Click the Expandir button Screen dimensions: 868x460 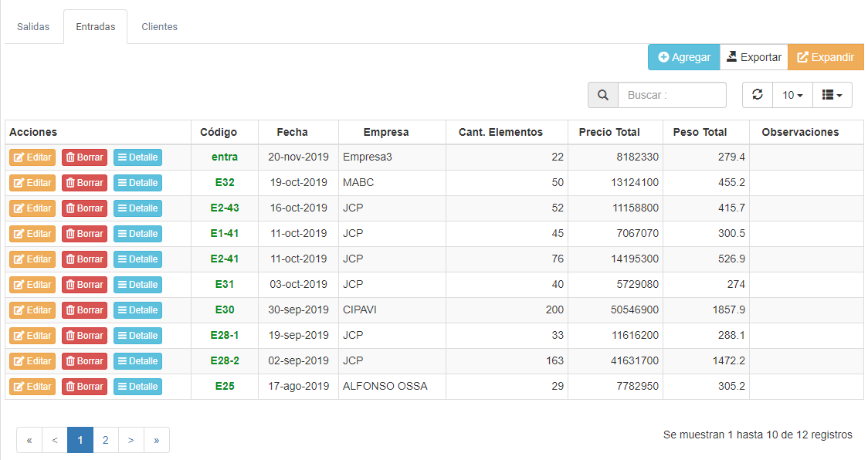[826, 57]
